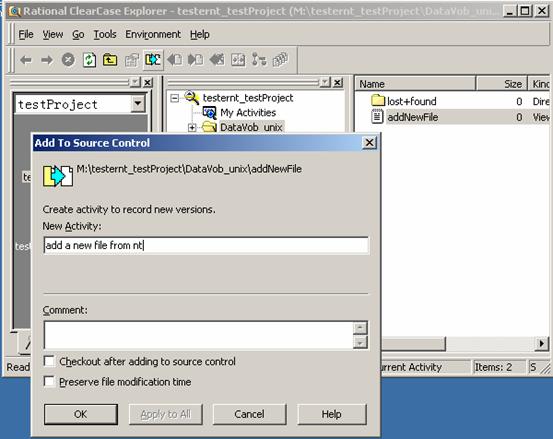The image size is (553, 439).
Task: Collapse the testernt_testProject tree node
Action: (174, 98)
